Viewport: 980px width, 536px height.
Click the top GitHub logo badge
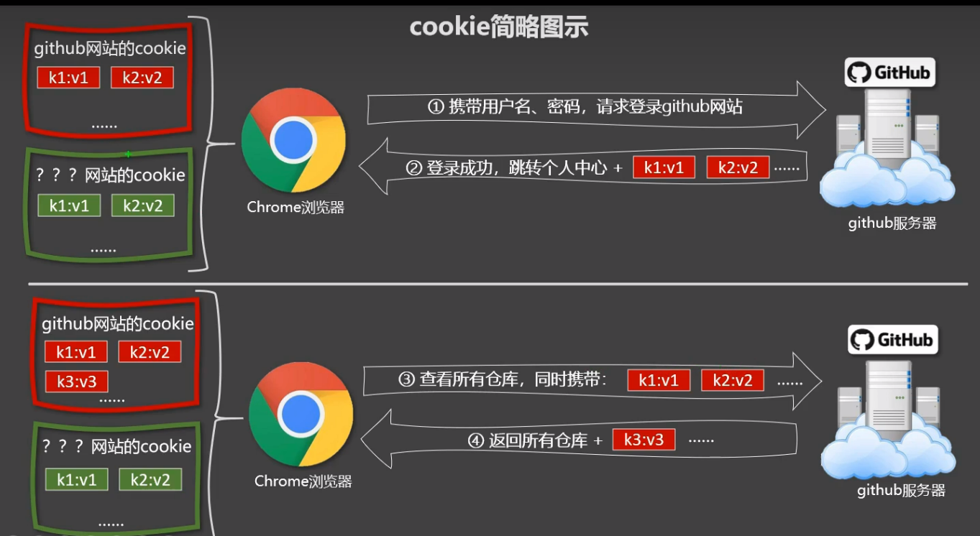[x=889, y=72]
